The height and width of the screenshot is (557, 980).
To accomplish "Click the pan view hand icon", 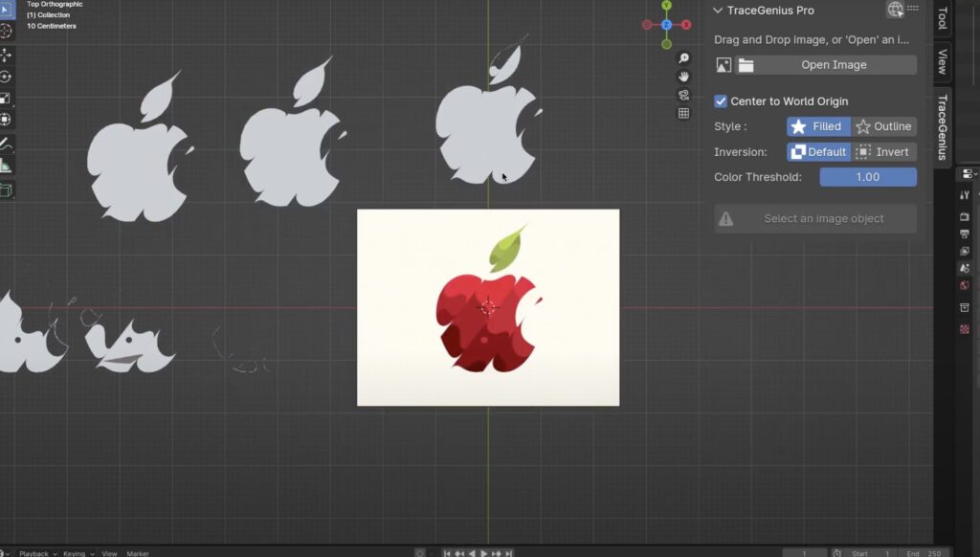I will (x=683, y=77).
